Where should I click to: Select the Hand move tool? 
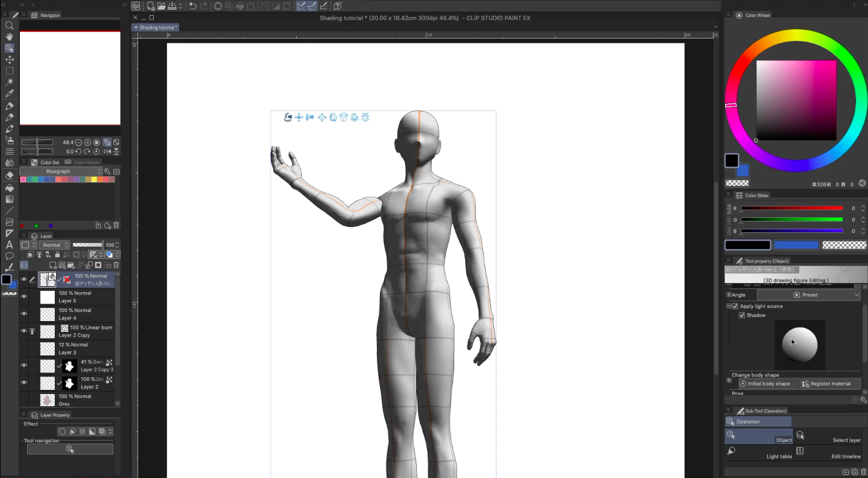10,37
